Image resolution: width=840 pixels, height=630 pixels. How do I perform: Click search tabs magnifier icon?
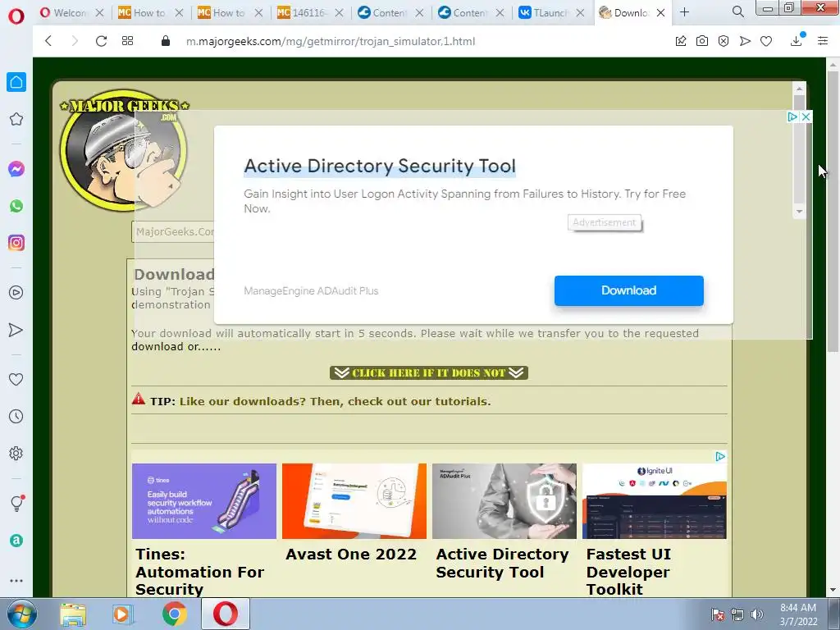click(x=737, y=11)
